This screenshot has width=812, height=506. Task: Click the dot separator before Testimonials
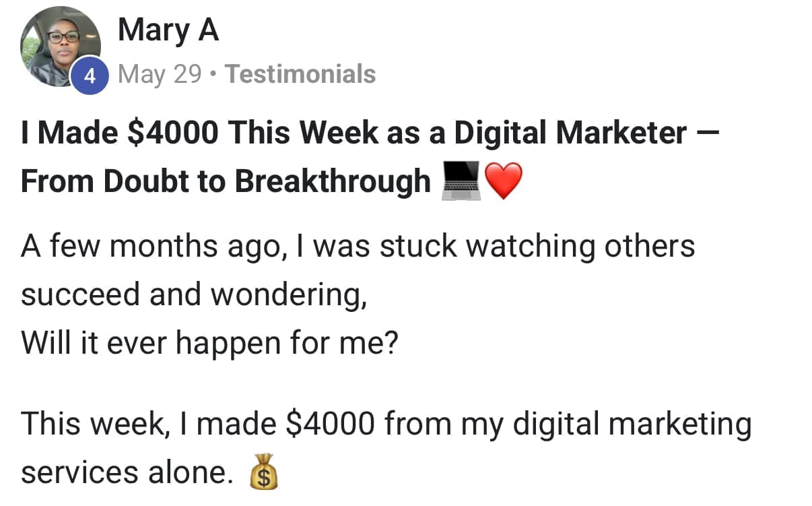213,74
